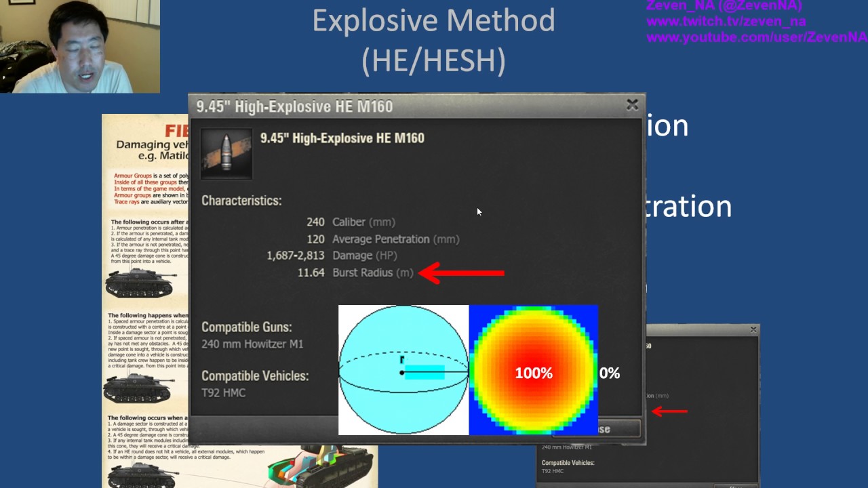Click the www.twitch.tv/zeven_na link text
The width and height of the screenshot is (868, 488).
[x=726, y=22]
